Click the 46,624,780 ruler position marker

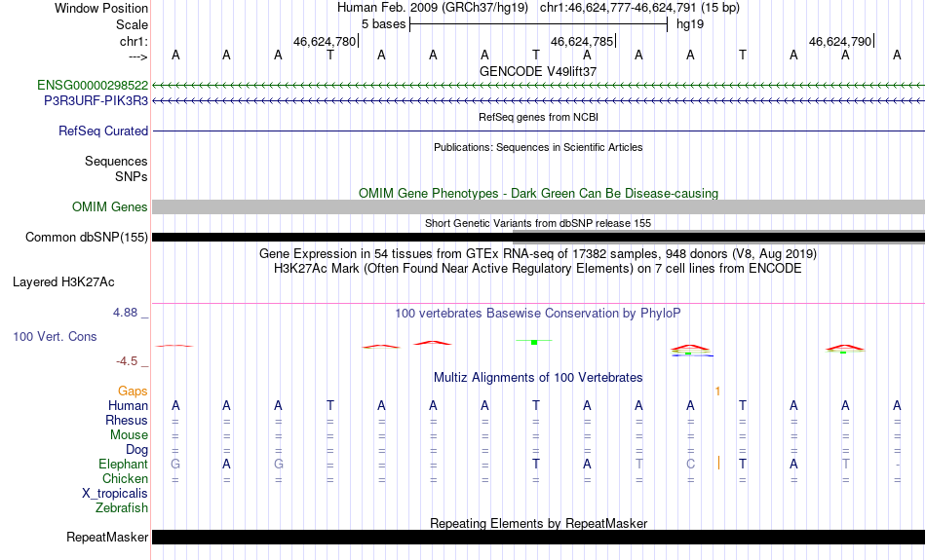[x=326, y=41]
